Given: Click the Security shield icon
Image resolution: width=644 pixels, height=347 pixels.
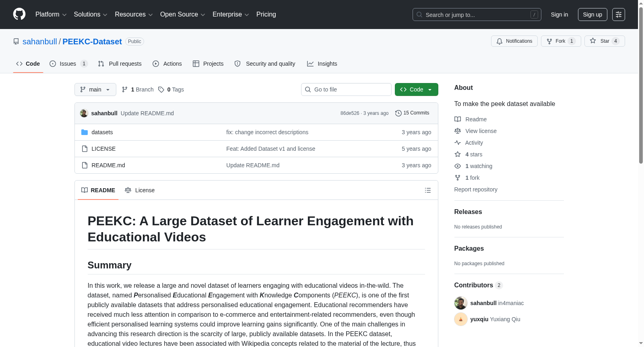Looking at the screenshot, I should (237, 64).
